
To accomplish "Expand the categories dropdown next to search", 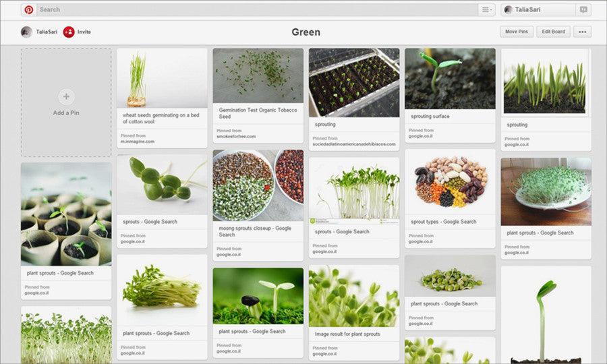I will tap(486, 9).
